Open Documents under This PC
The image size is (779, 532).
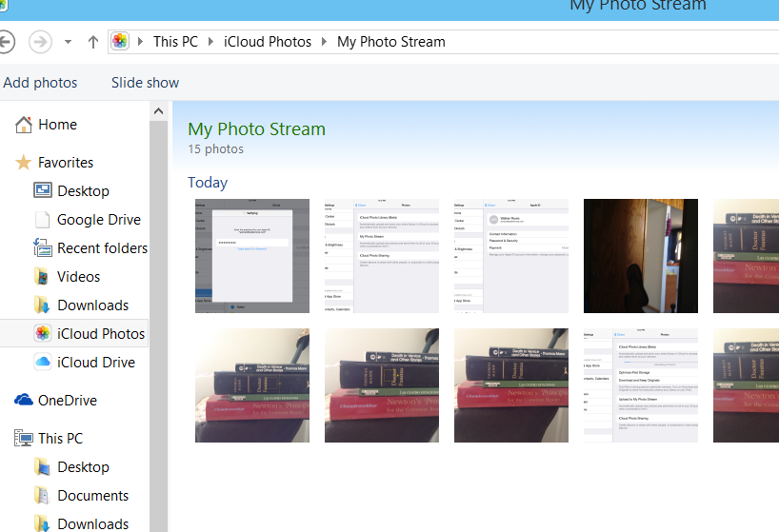tap(93, 496)
